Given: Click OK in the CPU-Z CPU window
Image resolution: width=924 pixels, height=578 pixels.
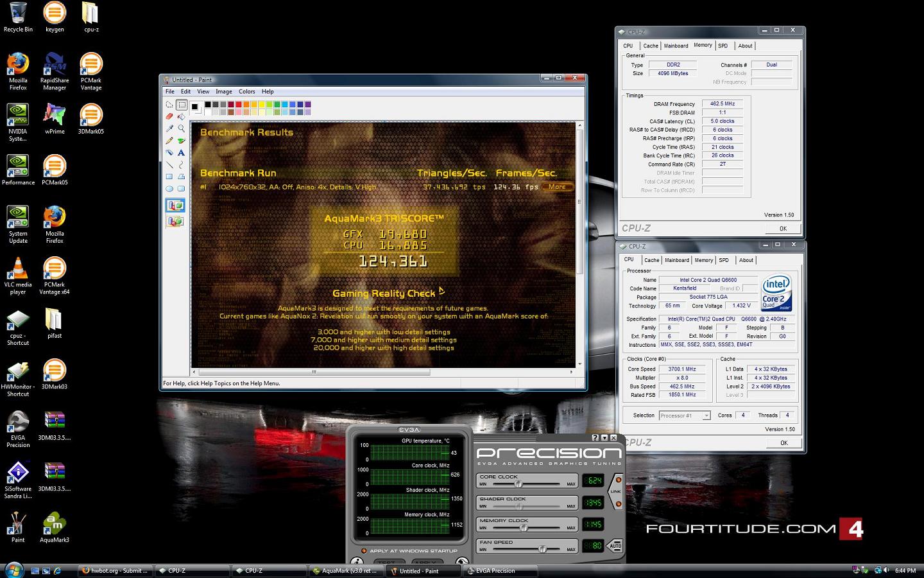Looking at the screenshot, I should pos(783,442).
